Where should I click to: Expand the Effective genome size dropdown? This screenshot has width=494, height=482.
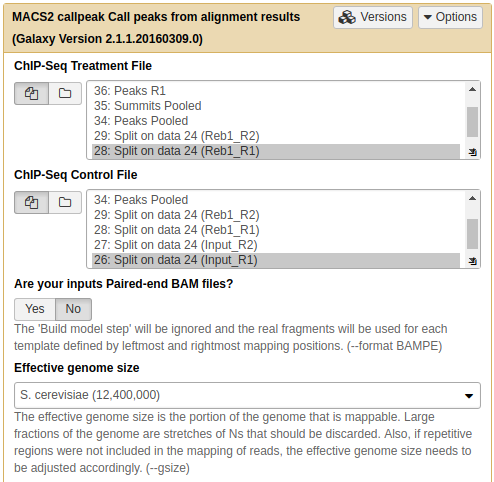(x=247, y=395)
